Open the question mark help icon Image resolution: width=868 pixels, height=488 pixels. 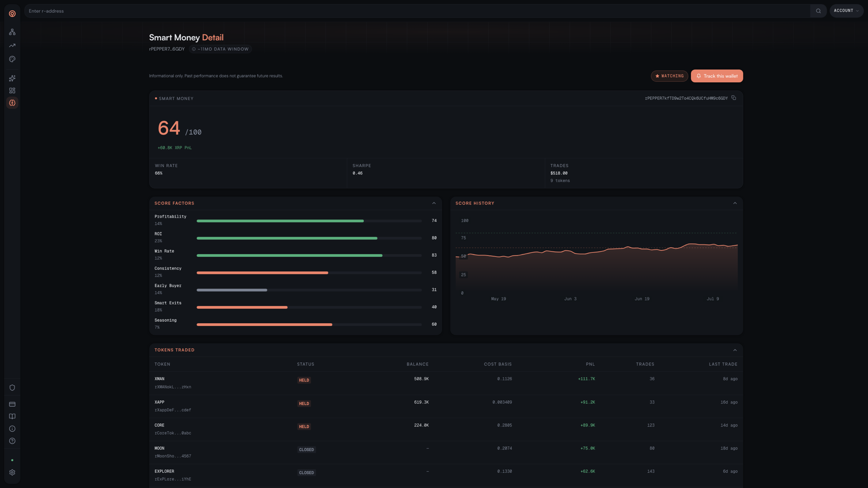(12, 441)
